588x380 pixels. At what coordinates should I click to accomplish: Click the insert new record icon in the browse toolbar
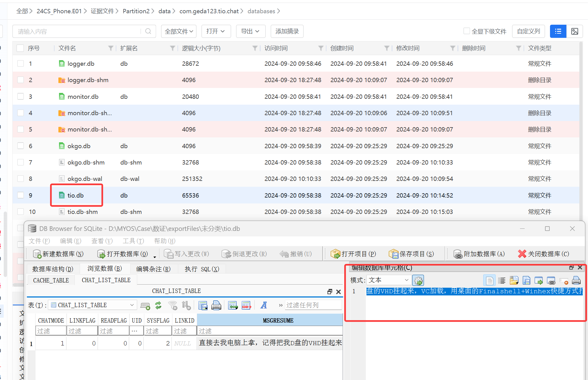(x=145, y=305)
